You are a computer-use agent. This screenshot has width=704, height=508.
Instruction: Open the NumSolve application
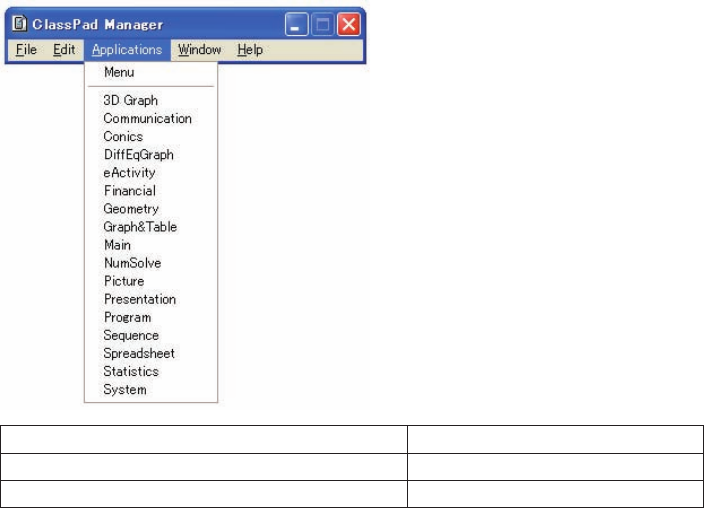151,263
